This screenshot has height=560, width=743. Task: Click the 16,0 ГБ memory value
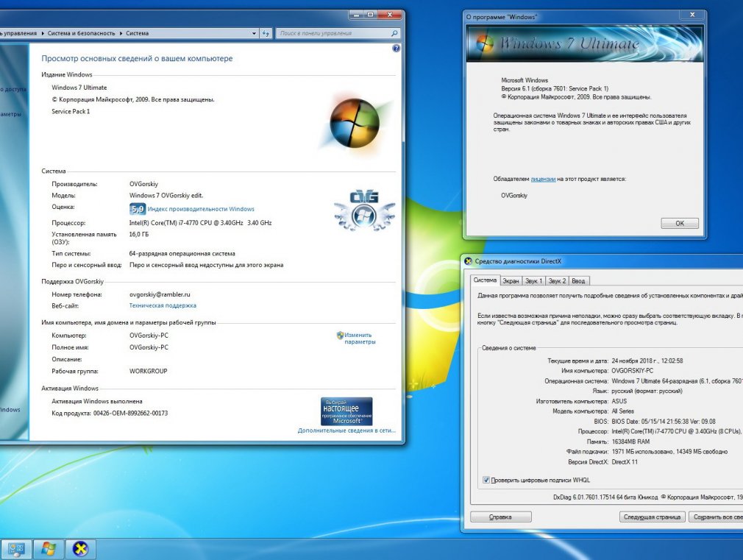(139, 234)
